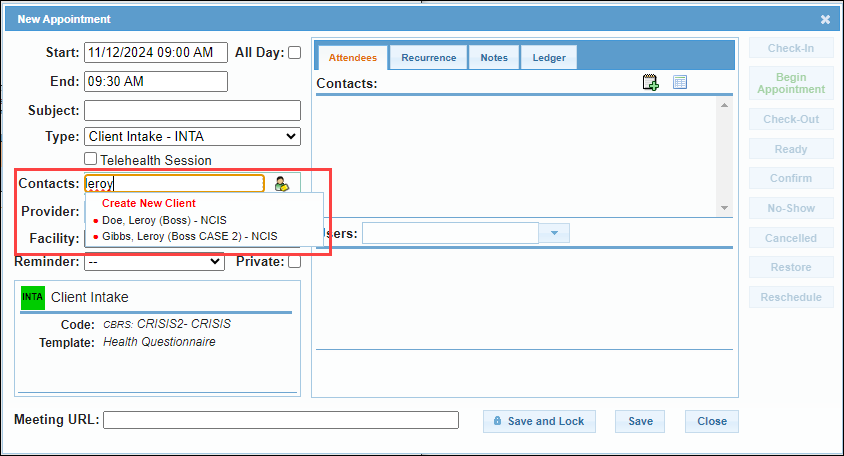Click into the Subject text field

192,110
